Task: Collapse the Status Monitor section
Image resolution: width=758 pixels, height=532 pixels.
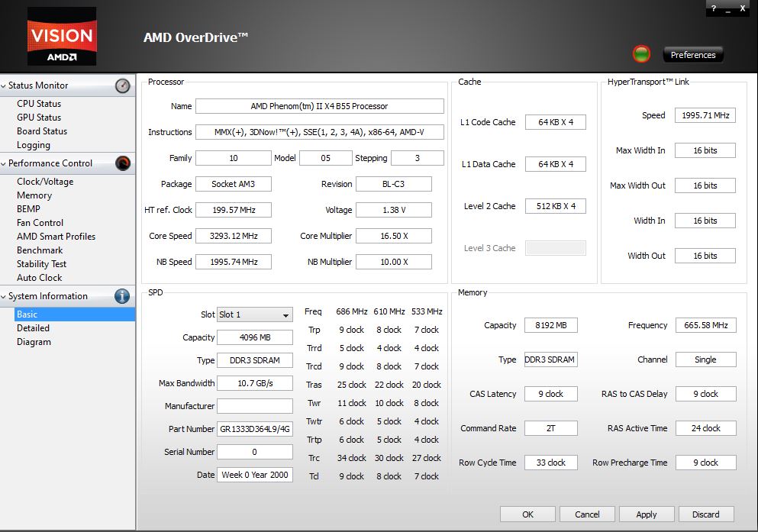Action: 3,85
